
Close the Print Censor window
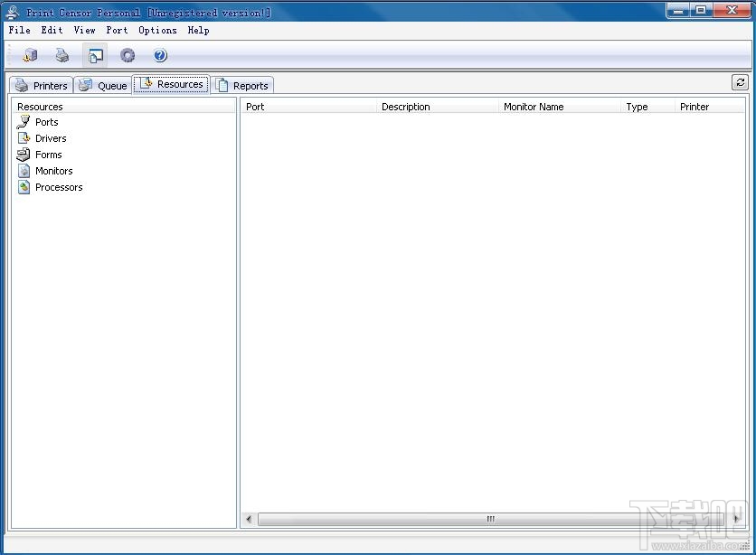pyautogui.click(x=732, y=10)
